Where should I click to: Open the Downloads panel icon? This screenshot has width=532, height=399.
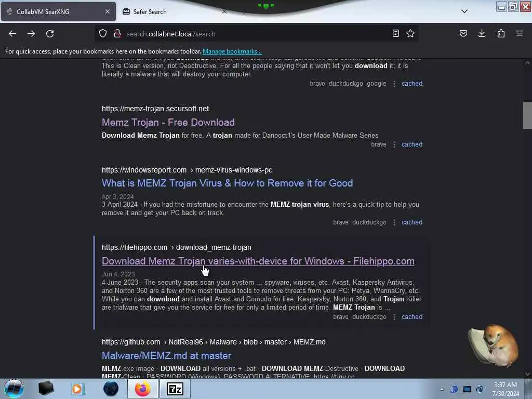click(482, 33)
